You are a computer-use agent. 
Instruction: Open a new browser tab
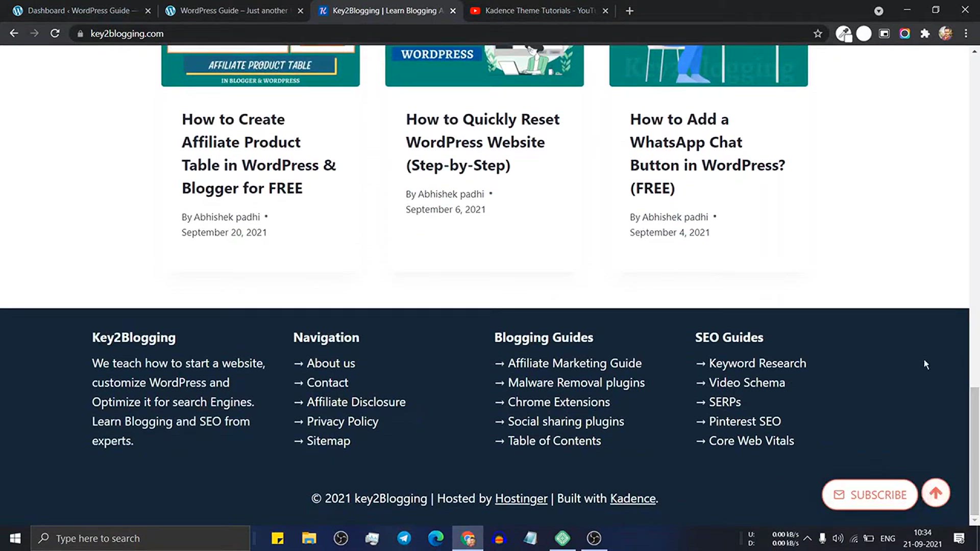pyautogui.click(x=629, y=11)
